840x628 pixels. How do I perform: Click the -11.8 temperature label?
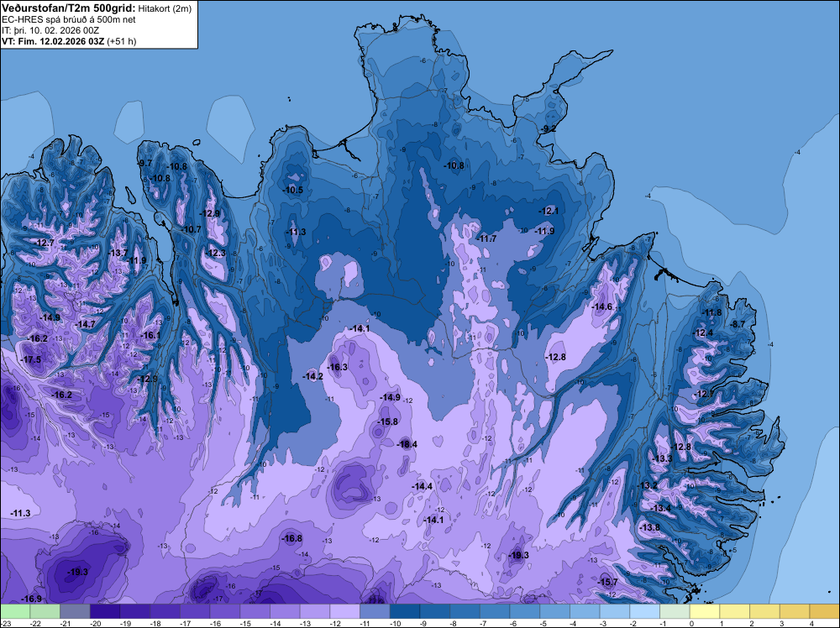pyautogui.click(x=712, y=312)
